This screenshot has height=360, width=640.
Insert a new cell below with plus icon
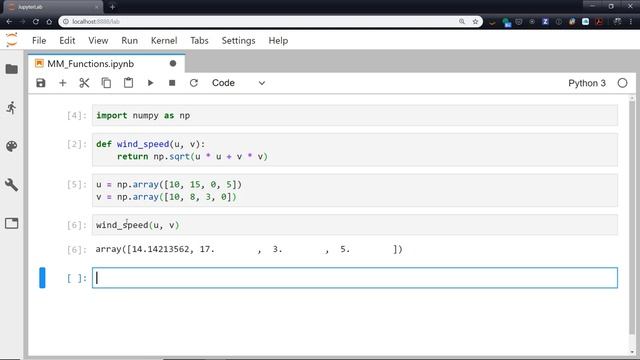pyautogui.click(x=62, y=83)
